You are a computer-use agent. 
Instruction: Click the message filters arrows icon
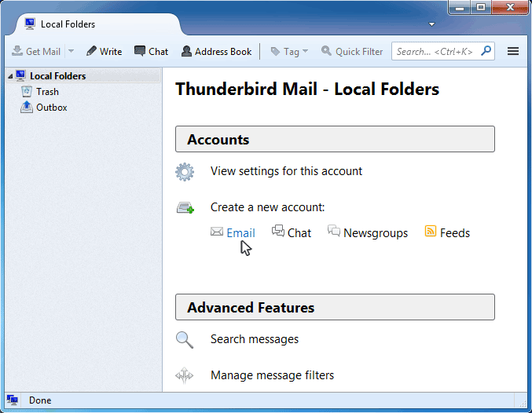tap(184, 375)
